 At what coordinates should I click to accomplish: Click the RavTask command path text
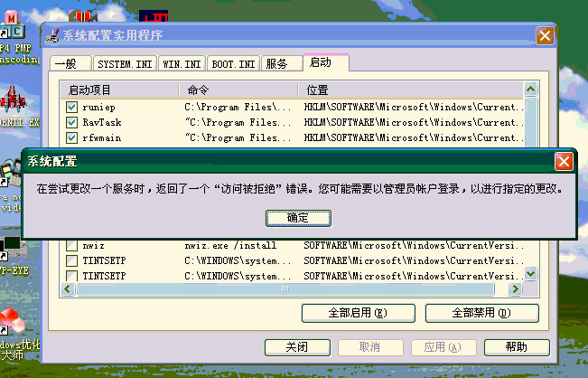[238, 122]
